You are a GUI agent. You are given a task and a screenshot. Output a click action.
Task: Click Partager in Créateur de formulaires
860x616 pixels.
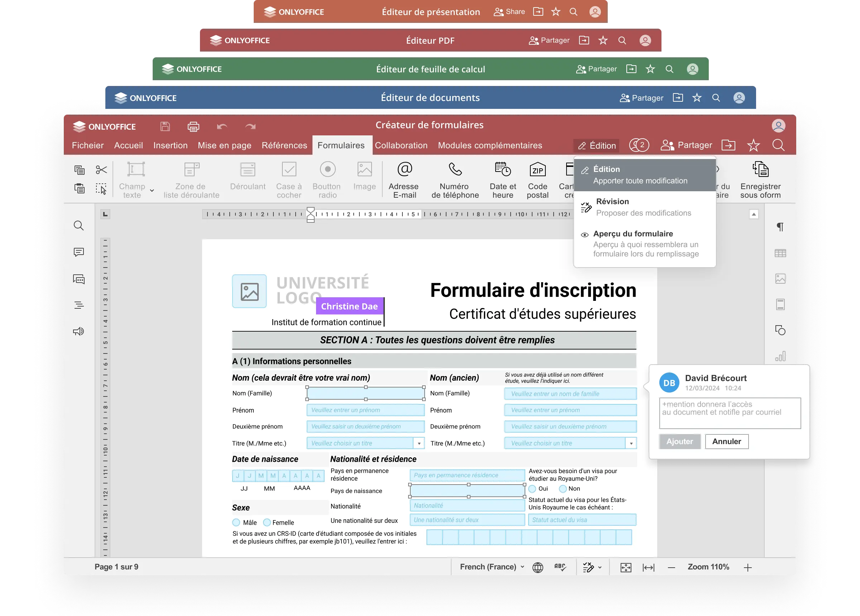[x=686, y=145]
